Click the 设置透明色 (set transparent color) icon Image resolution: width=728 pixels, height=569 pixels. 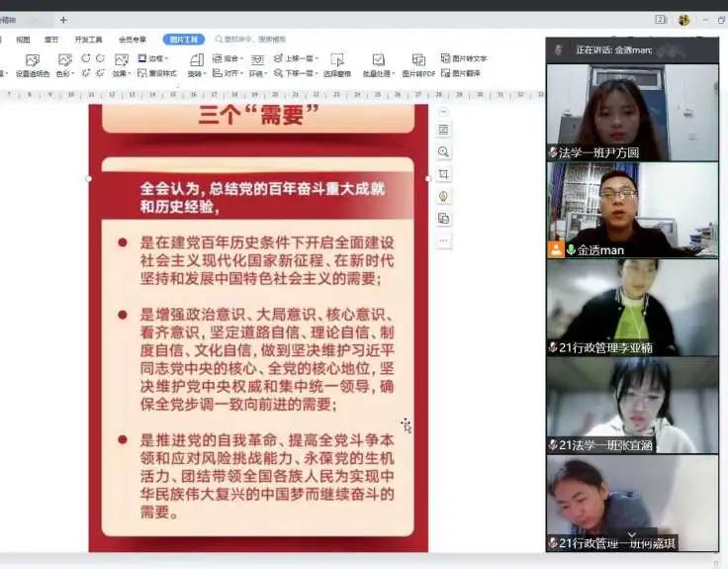(32, 60)
